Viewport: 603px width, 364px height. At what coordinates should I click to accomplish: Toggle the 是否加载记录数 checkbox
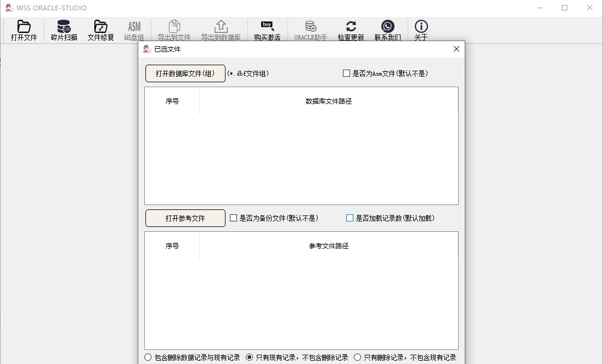[350, 218]
